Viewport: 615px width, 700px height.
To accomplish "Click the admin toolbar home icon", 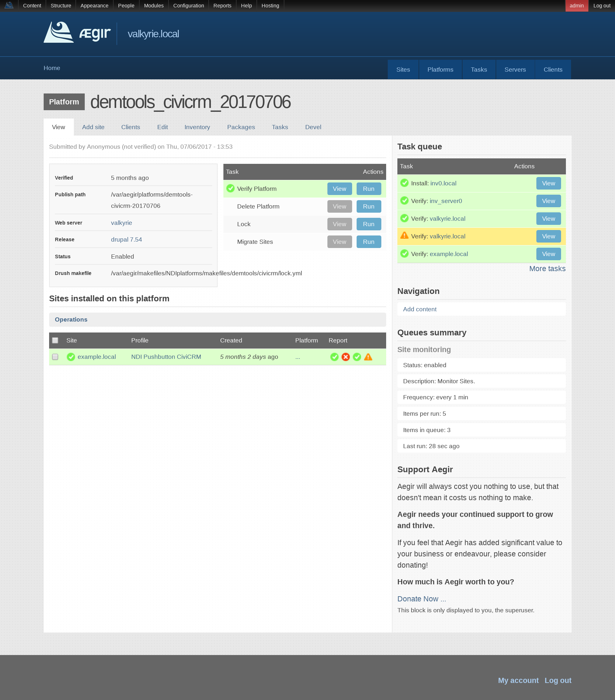I will coord(9,5).
